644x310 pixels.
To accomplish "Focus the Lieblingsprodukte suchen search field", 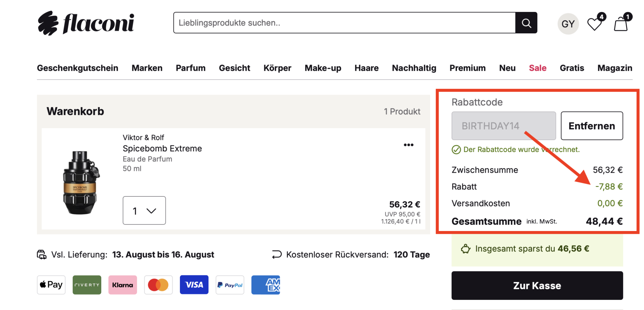I will [x=344, y=23].
